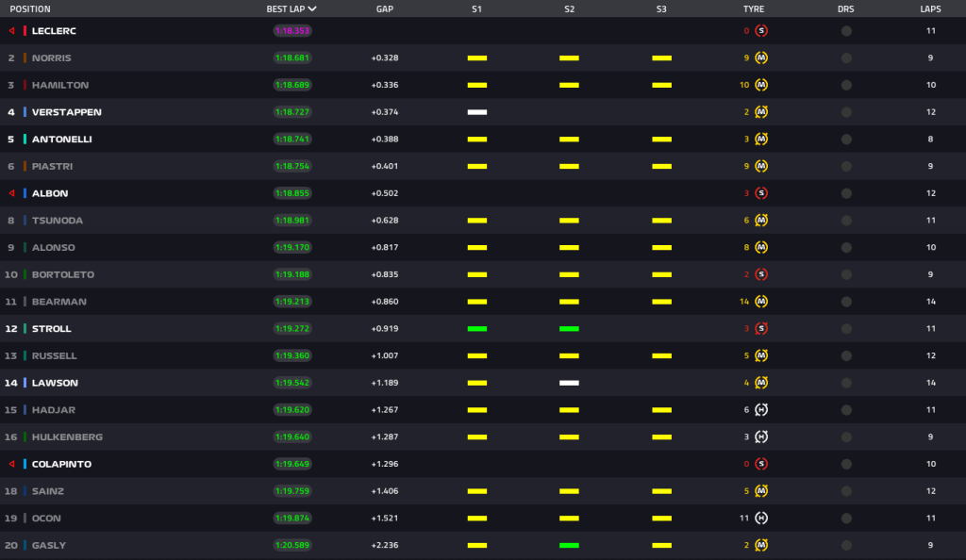966x560 pixels.
Task: Click Stroll's soft tyre icon
Action: 761,329
